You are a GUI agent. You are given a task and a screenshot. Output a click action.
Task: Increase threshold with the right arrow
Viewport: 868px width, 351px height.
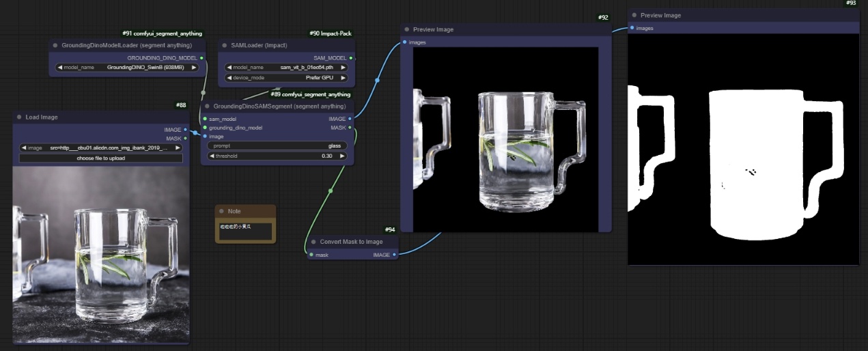(343, 156)
